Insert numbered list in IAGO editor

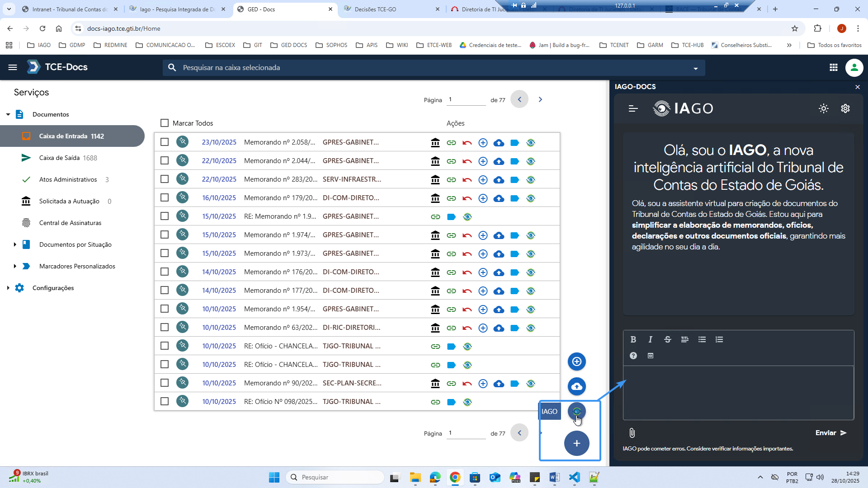pos(719,339)
